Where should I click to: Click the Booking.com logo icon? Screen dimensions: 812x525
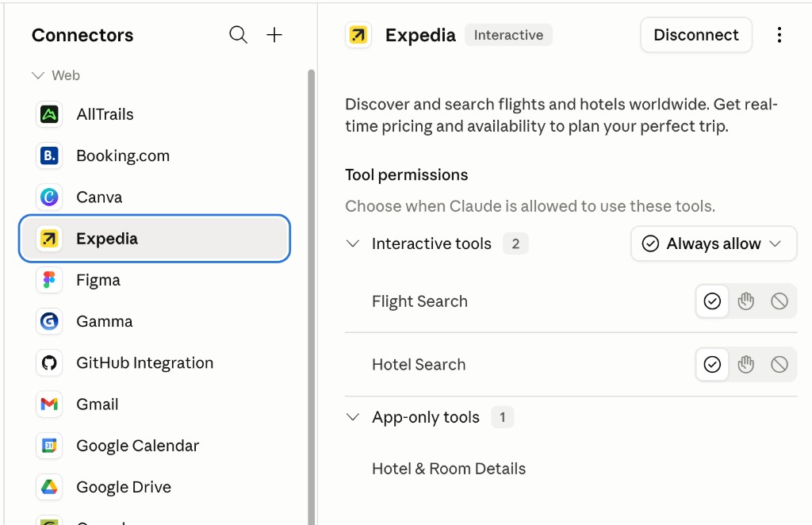[x=49, y=155]
